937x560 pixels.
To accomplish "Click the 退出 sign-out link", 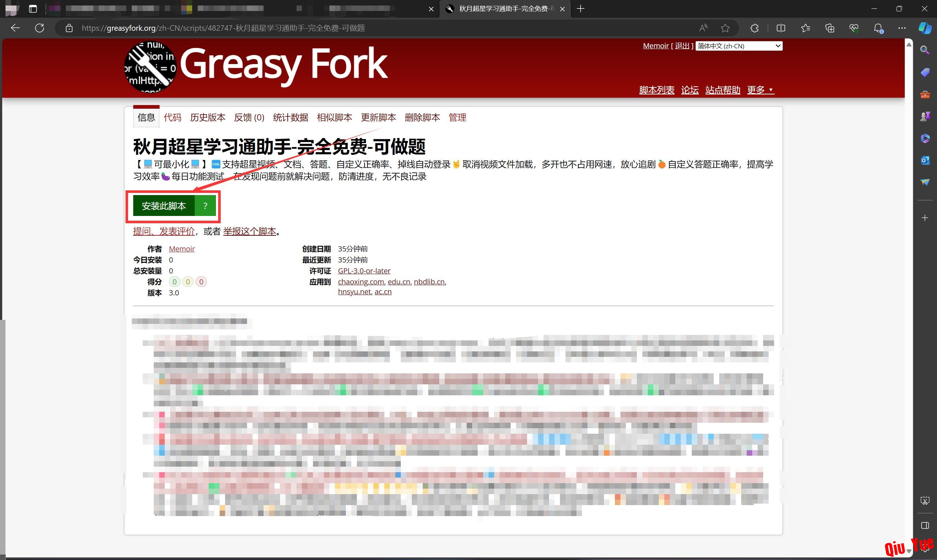I will coord(682,46).
